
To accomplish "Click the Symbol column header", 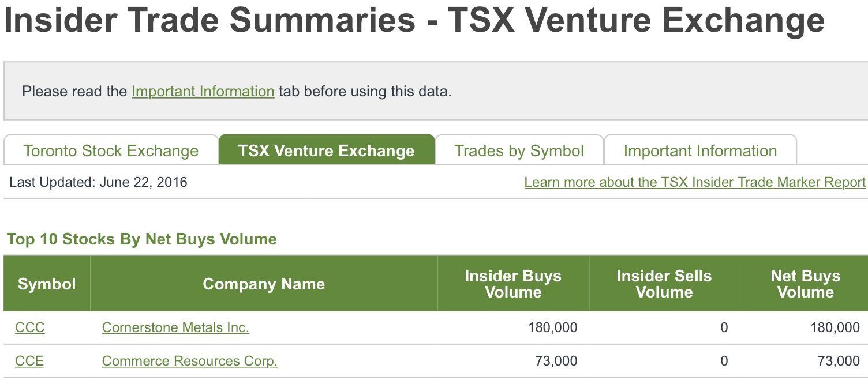I will click(47, 284).
